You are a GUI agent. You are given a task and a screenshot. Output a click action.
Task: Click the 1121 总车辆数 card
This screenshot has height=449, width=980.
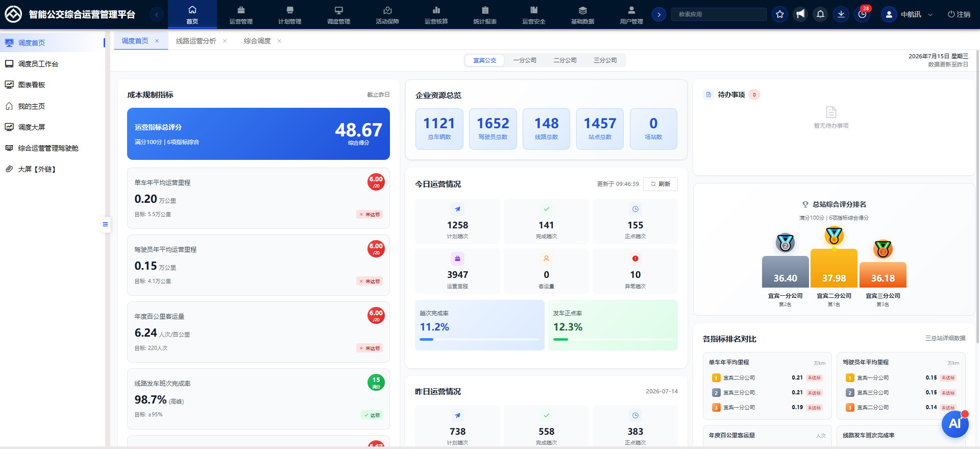tap(439, 129)
